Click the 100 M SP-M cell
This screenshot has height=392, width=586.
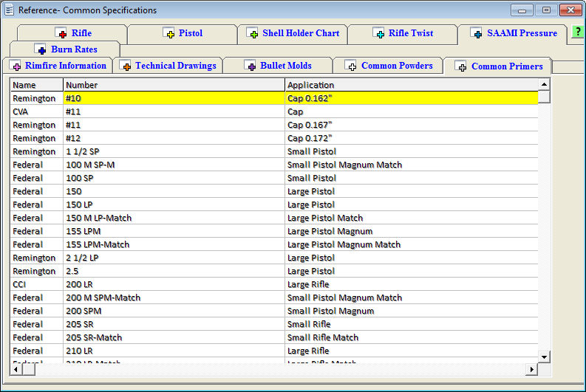(174, 165)
